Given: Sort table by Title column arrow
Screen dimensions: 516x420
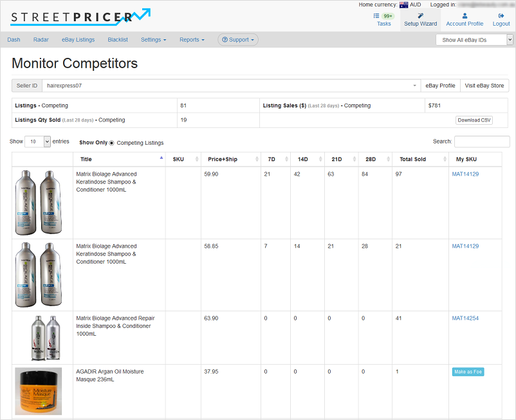Looking at the screenshot, I should pyautogui.click(x=161, y=158).
